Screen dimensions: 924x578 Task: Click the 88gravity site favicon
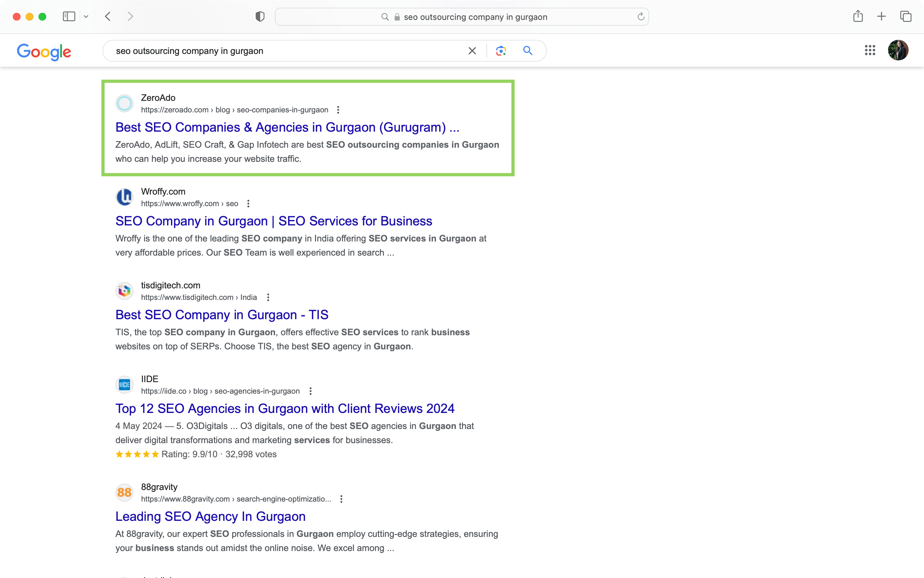(124, 492)
